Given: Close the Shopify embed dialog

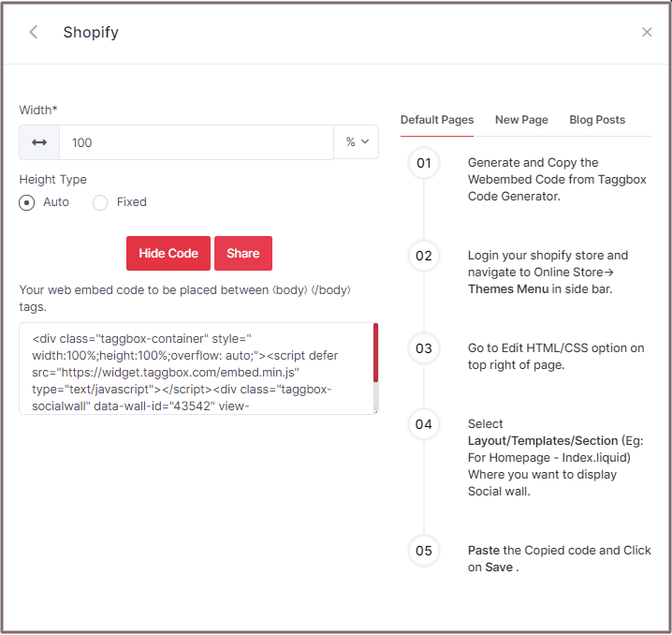Looking at the screenshot, I should pyautogui.click(x=647, y=33).
